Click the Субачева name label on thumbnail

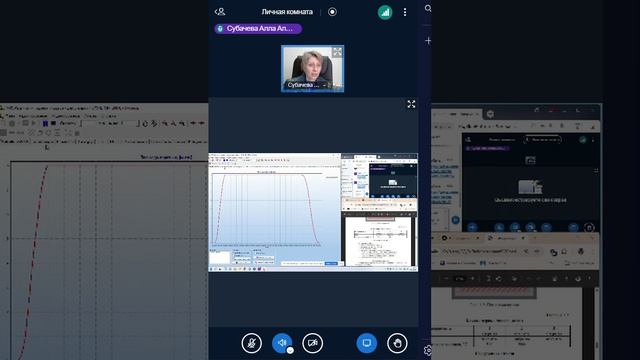coord(303,85)
